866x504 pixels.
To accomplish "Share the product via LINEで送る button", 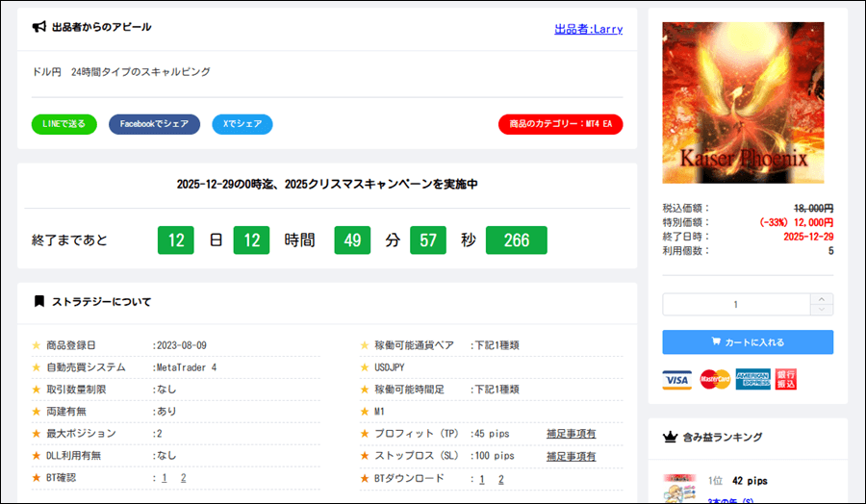I will pyautogui.click(x=64, y=124).
